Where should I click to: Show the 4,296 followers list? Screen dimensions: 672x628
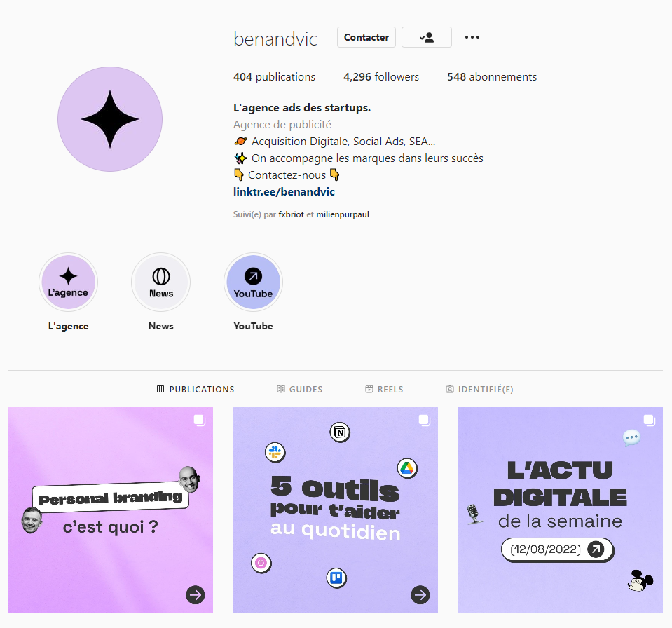[381, 76]
